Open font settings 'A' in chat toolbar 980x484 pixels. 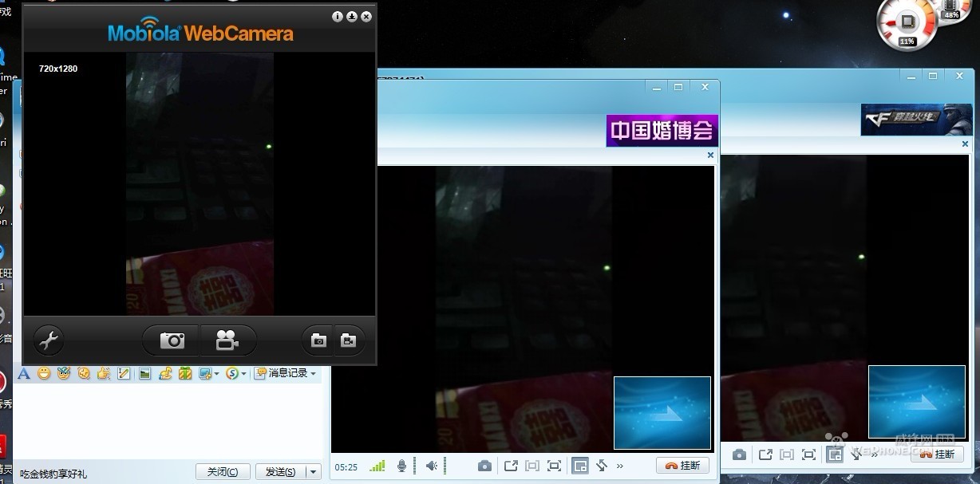[24, 373]
